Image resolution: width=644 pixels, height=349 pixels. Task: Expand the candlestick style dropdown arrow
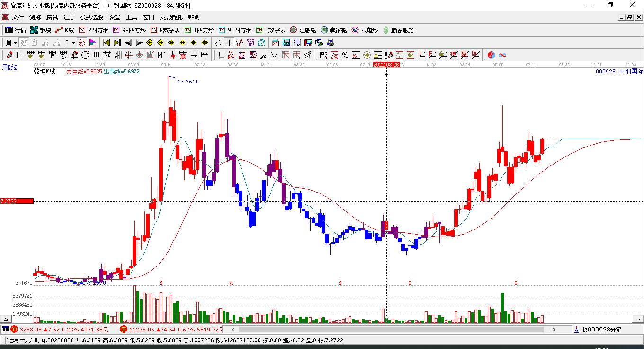[73, 43]
